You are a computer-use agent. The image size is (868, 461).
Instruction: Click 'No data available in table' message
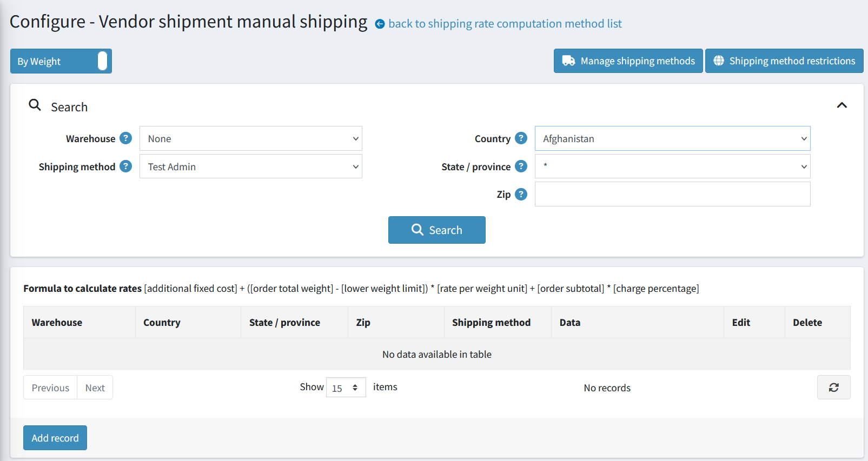point(437,355)
